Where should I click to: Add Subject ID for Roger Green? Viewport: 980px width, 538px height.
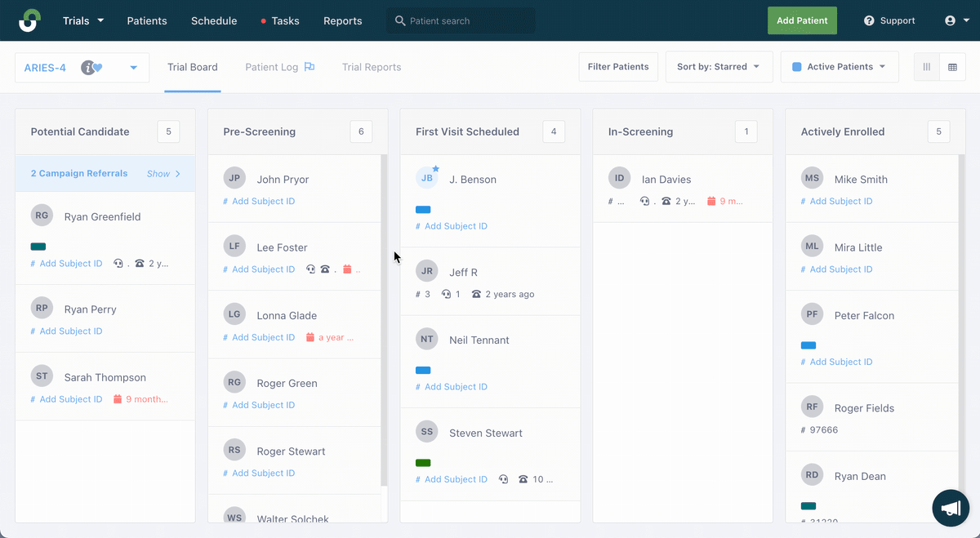tap(259, 405)
